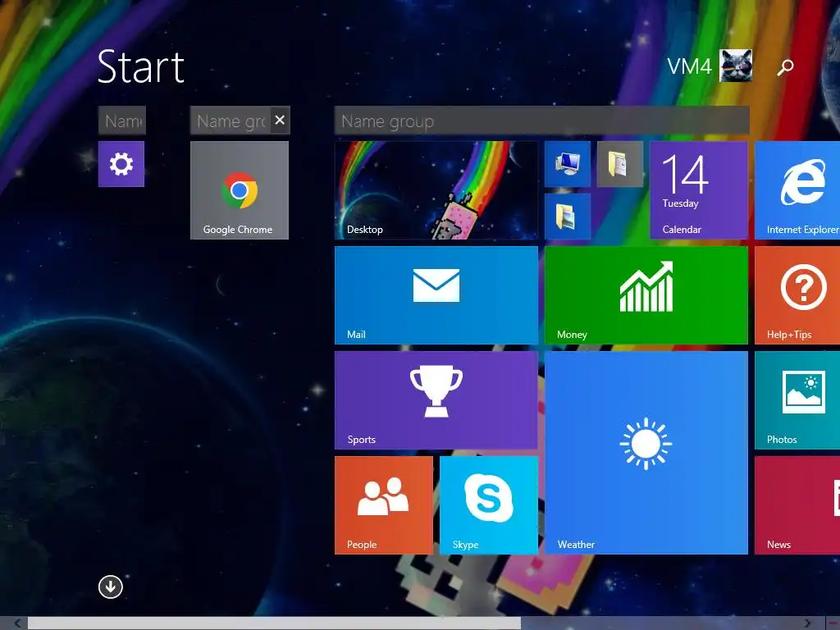This screenshot has height=630, width=840.
Task: Launch the Google Chrome tile
Action: (240, 190)
